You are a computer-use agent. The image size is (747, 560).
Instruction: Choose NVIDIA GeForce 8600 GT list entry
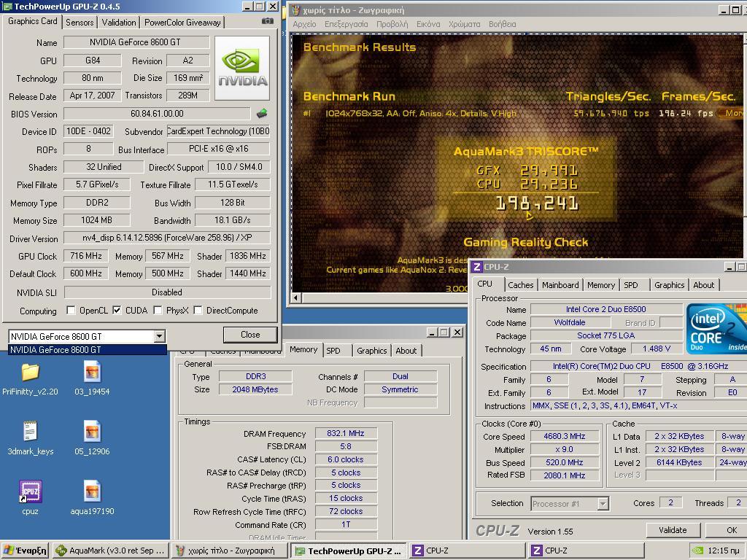click(x=88, y=349)
